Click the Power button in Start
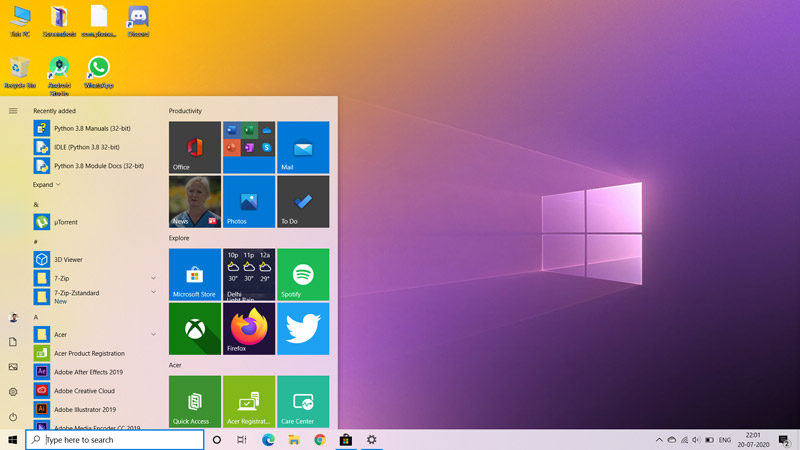The image size is (800, 450). 13,417
